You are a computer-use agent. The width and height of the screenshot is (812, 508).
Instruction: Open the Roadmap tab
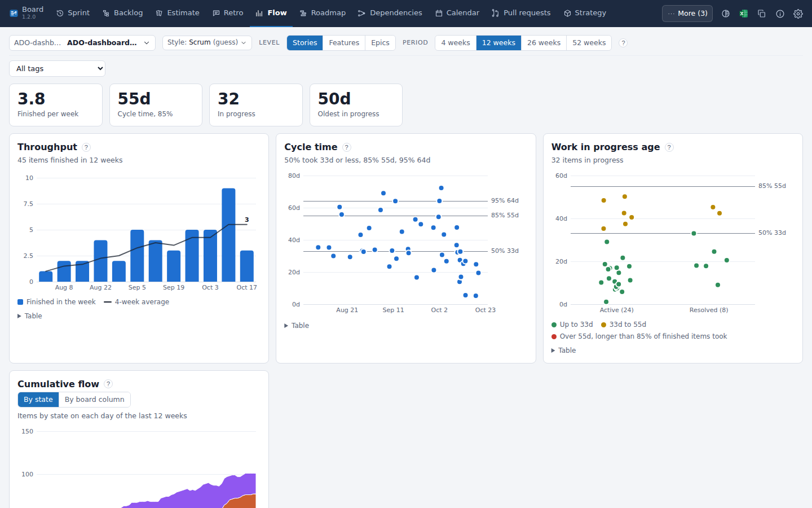pyautogui.click(x=323, y=13)
